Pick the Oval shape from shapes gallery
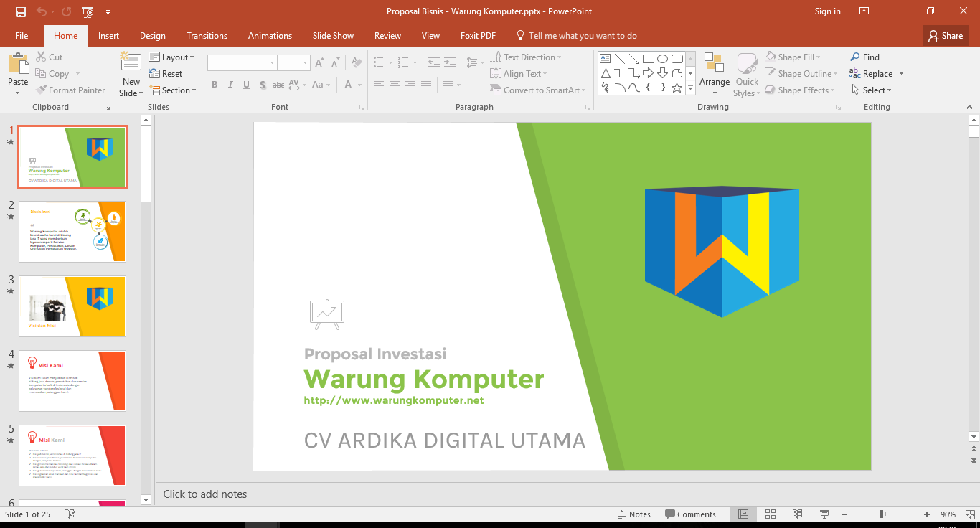The width and height of the screenshot is (980, 528). [x=663, y=59]
